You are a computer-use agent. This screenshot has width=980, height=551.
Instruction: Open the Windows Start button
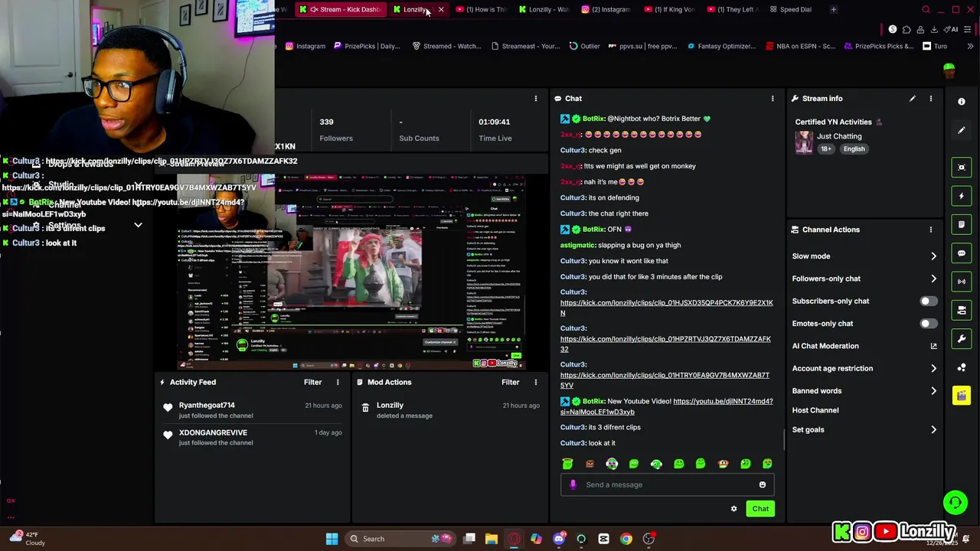[332, 539]
